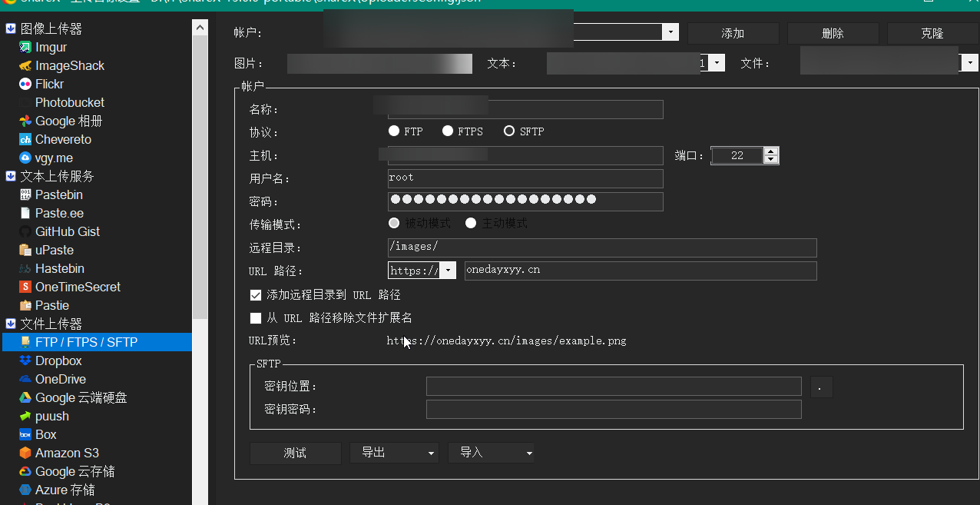Collapse the 文件上传器 category

[11, 324]
